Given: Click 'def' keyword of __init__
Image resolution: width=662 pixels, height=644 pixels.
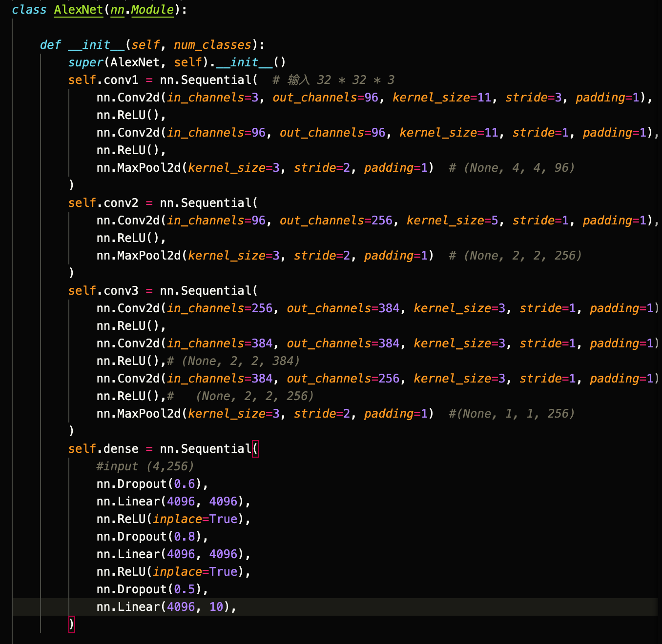Looking at the screenshot, I should pos(50,45).
